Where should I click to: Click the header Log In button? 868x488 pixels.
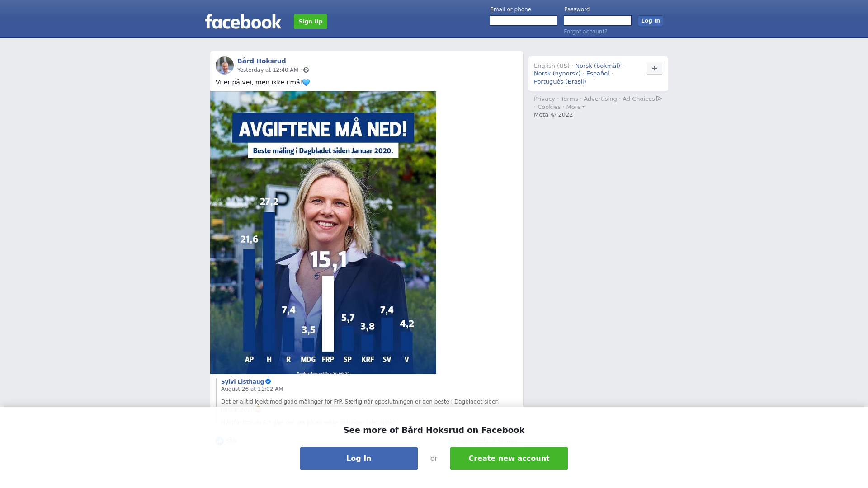point(650,21)
